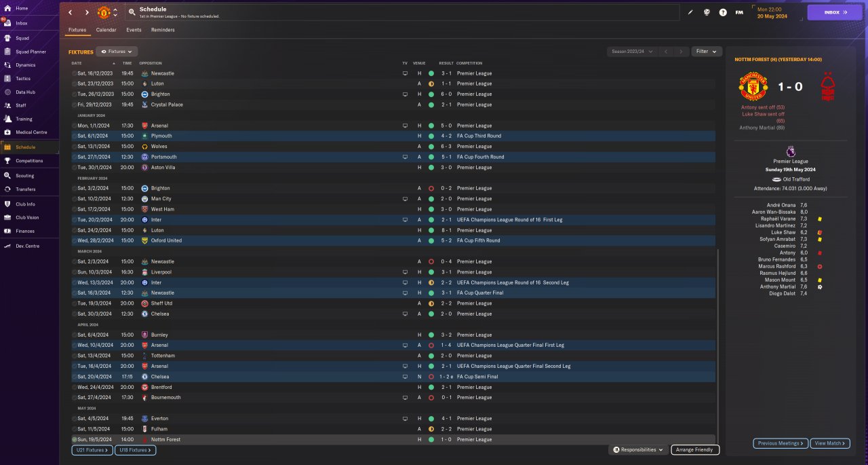Click the TV icon on Arsenal 1/1/2024 row
This screenshot has width=868, height=465.
[405, 126]
